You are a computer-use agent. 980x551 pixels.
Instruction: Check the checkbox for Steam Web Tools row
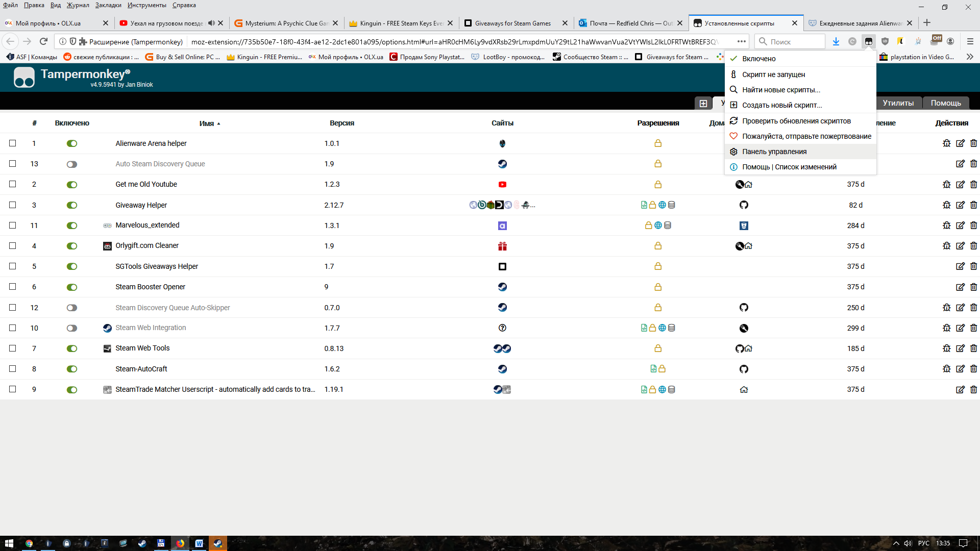tap(13, 348)
